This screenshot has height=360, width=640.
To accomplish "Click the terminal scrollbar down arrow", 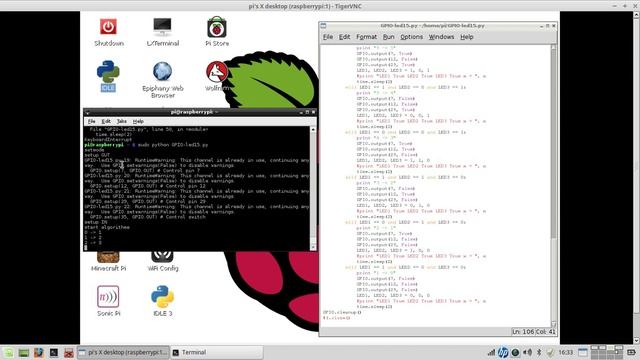I will 313,247.
